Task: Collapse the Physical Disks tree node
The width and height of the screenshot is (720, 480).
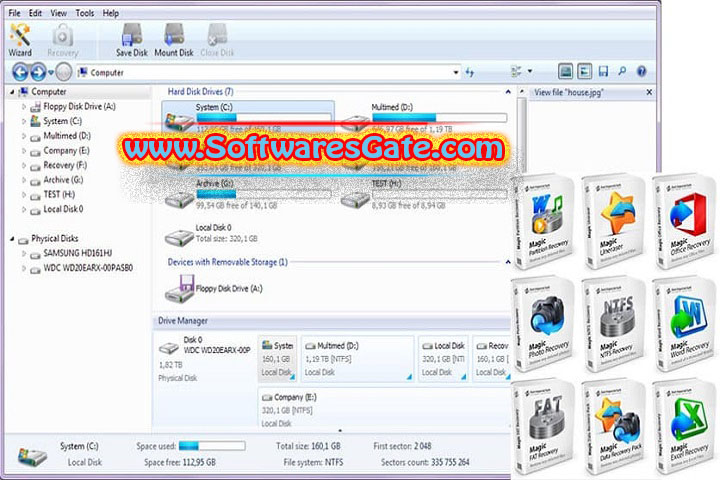Action: 12,238
